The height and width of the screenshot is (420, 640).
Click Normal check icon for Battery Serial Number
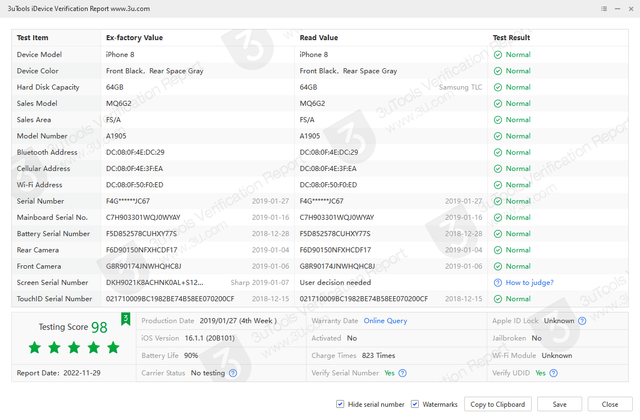[498, 234]
